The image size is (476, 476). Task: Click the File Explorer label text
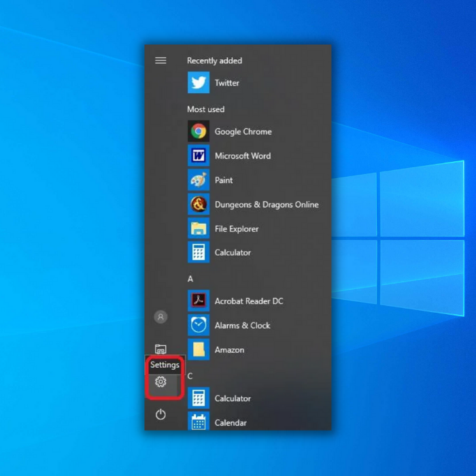click(x=237, y=229)
